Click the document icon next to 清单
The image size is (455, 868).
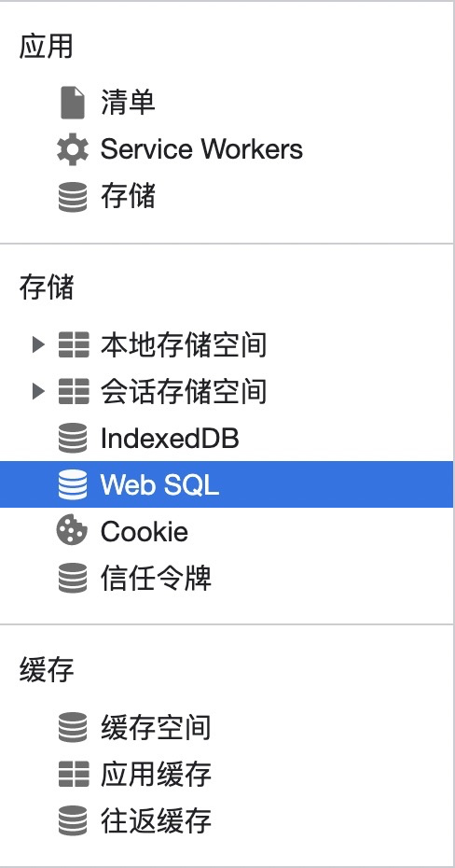pos(73,103)
